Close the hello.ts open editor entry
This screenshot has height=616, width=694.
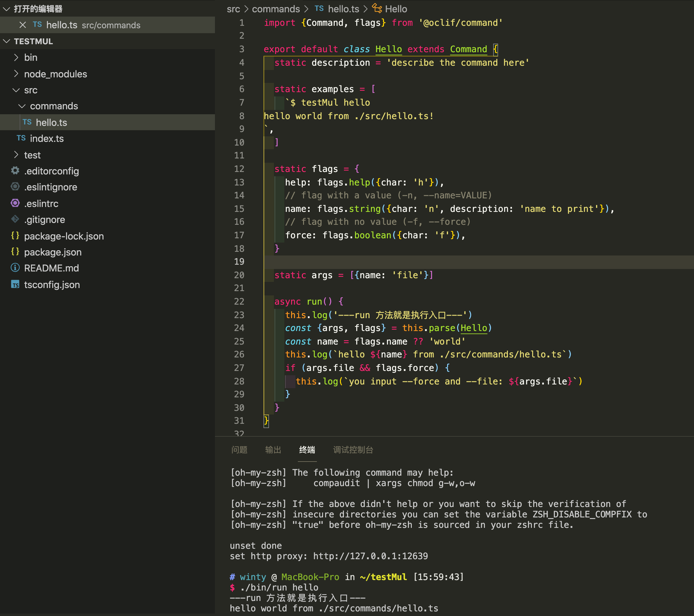coord(23,25)
